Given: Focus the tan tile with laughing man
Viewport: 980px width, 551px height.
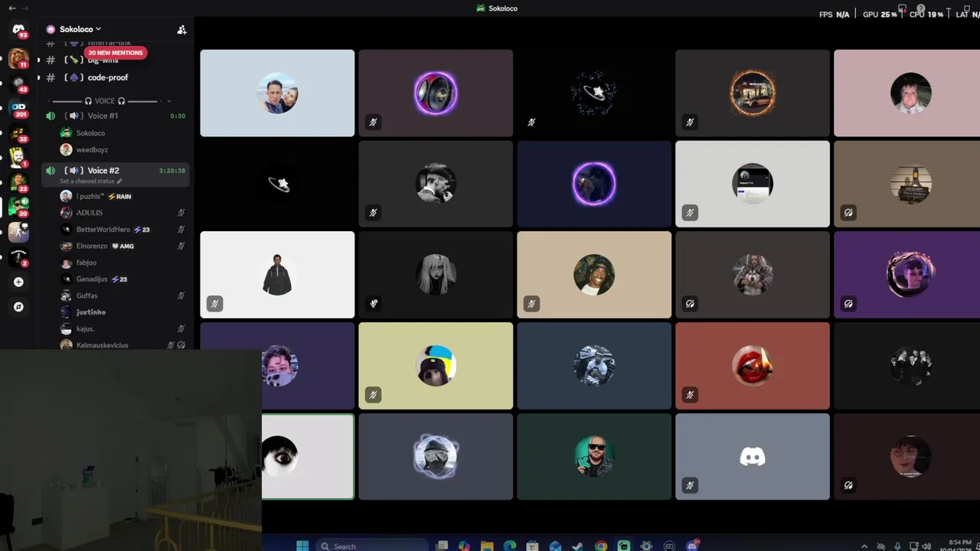Looking at the screenshot, I should (594, 275).
